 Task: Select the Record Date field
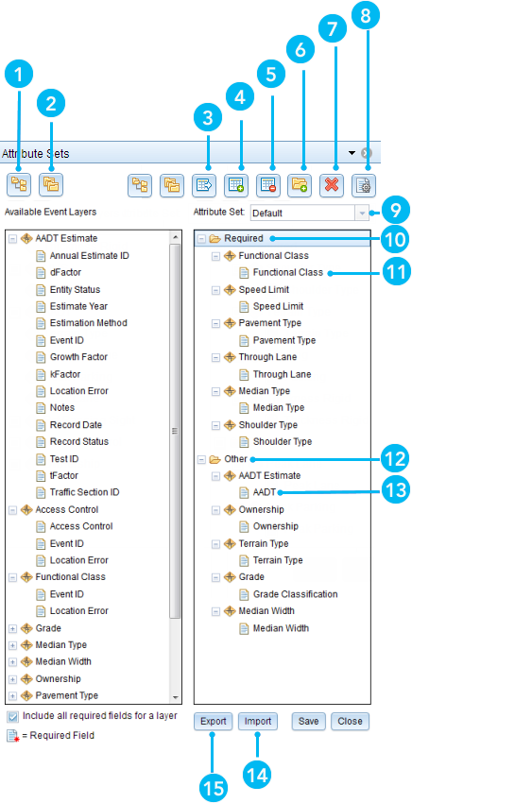76,425
